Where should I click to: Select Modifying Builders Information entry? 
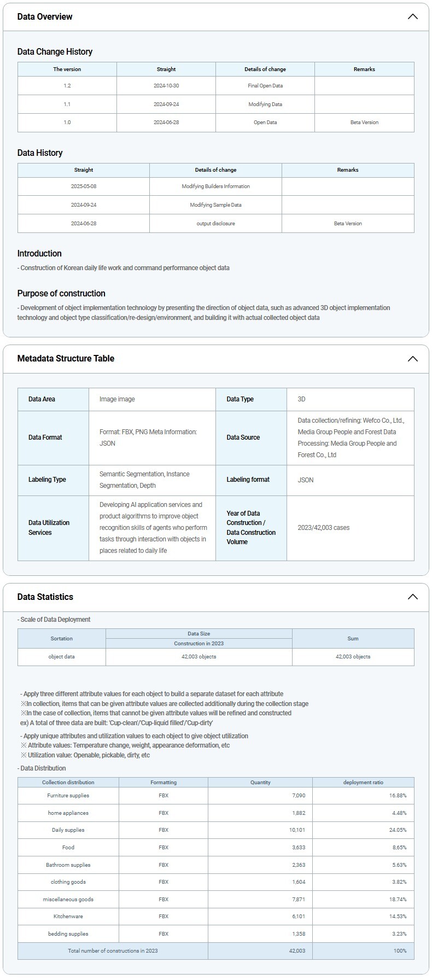215,186
